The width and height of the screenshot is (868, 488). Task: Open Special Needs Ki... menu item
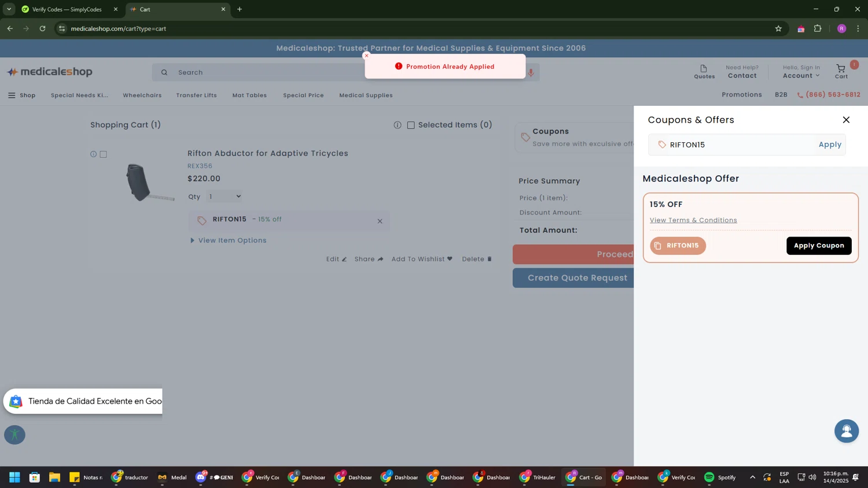tap(79, 95)
